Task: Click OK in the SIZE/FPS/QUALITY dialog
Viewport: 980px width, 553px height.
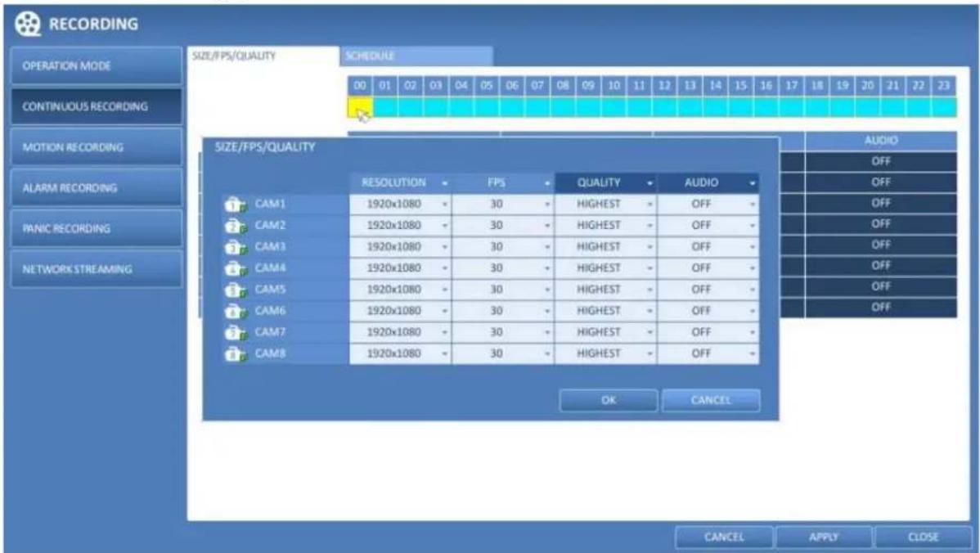Action: click(x=609, y=401)
